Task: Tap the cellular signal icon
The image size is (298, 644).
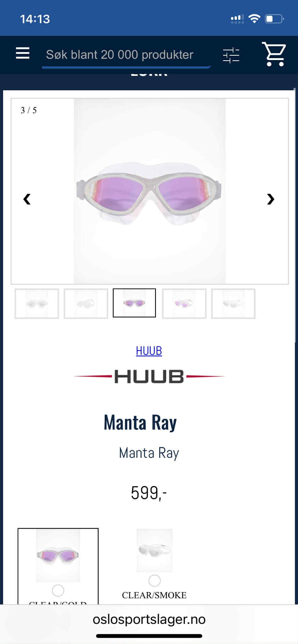Action: [237, 19]
